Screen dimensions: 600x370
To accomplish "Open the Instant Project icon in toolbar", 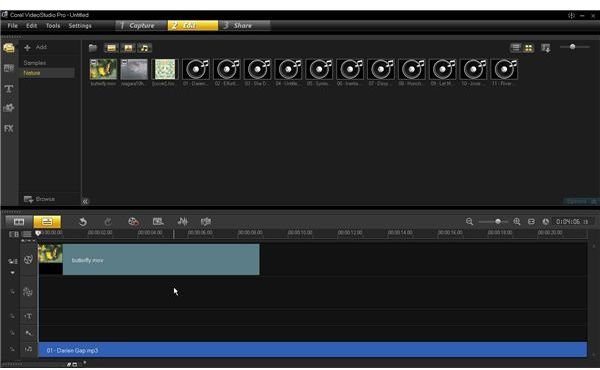I will pyautogui.click(x=158, y=222).
